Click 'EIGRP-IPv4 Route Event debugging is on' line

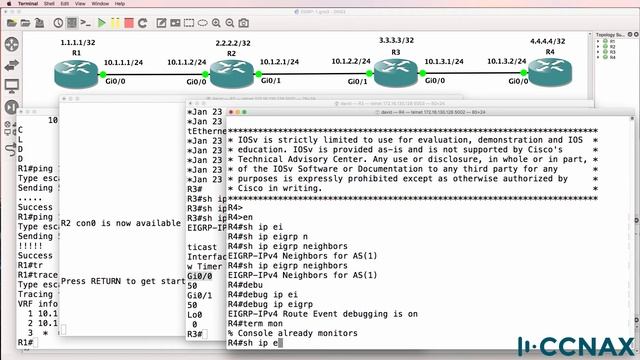point(323,314)
